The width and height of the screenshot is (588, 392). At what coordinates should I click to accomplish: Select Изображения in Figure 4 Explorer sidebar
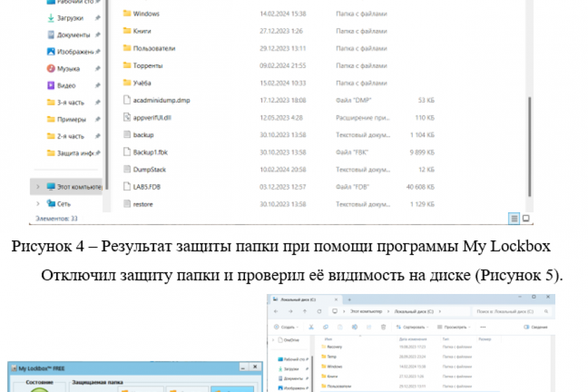click(70, 52)
